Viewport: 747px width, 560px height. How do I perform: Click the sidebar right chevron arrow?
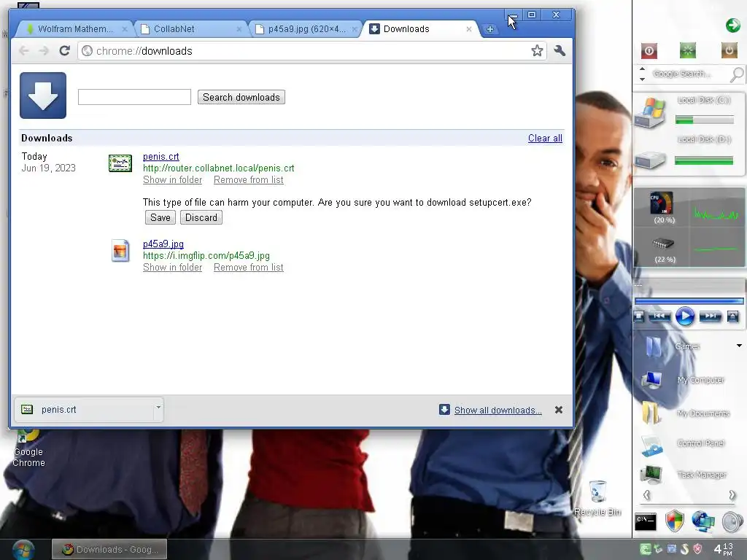[x=732, y=495]
